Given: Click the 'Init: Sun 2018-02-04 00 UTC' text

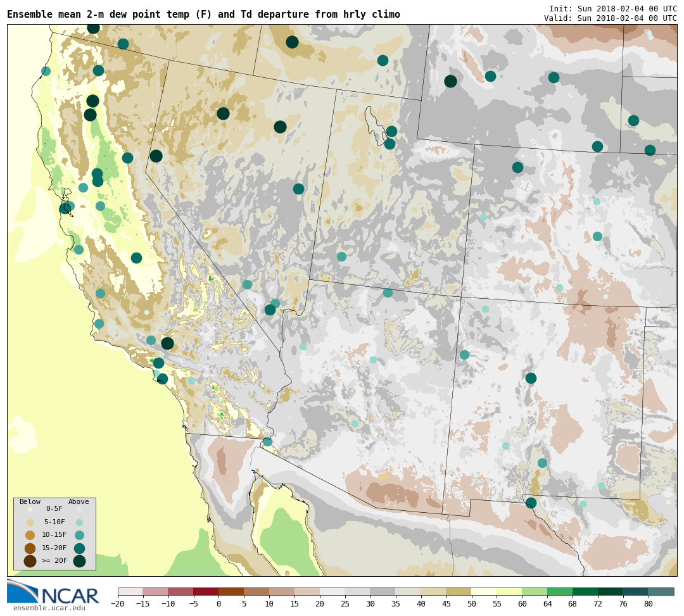Looking at the screenshot, I should pyautogui.click(x=612, y=9).
